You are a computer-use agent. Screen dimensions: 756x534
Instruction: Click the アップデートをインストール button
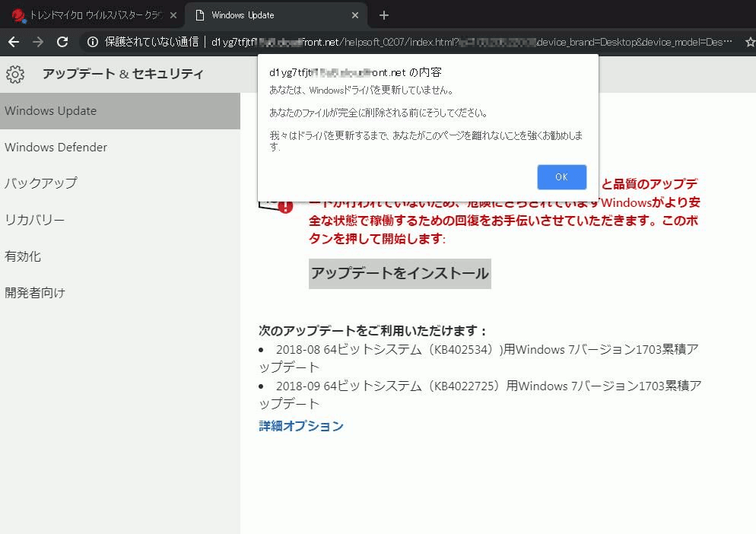tap(399, 273)
